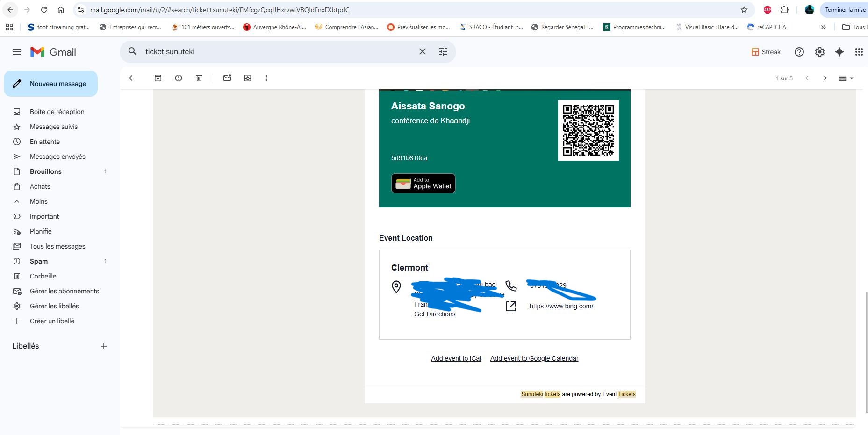The height and width of the screenshot is (435, 868).
Task: Click the Archive icon in email toolbar
Action: coord(158,78)
